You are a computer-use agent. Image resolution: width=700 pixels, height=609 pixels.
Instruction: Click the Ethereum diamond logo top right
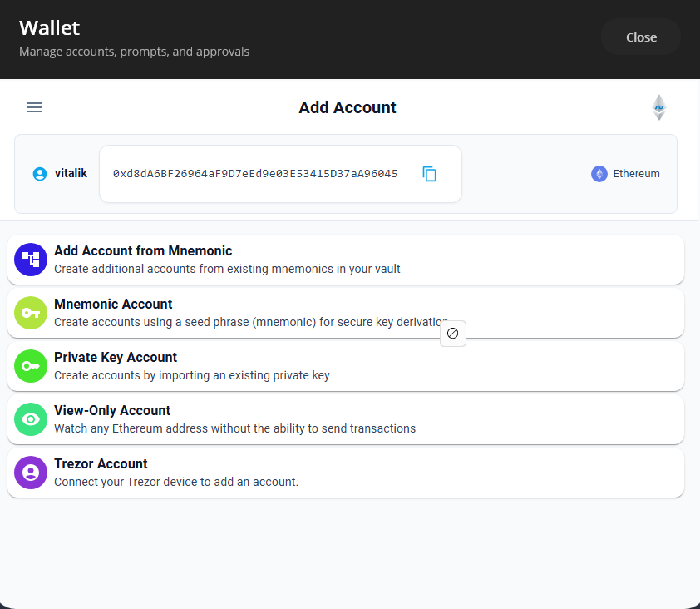tap(658, 106)
